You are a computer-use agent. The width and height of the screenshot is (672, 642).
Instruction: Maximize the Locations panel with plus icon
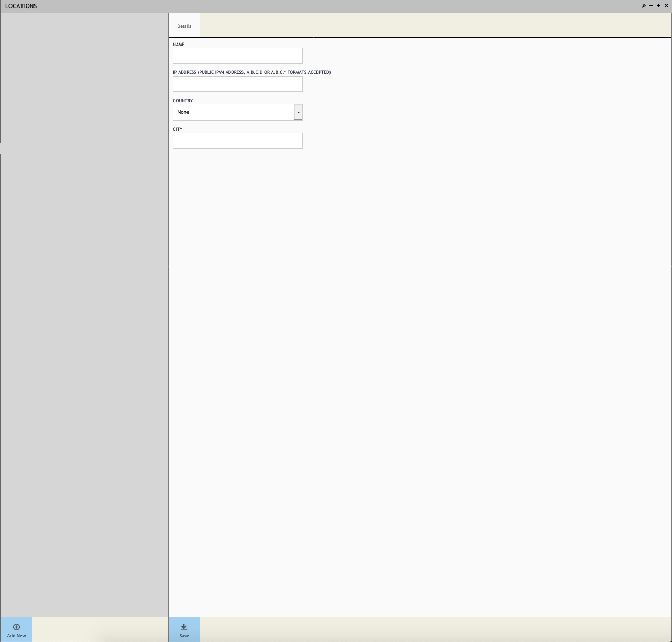(658, 6)
